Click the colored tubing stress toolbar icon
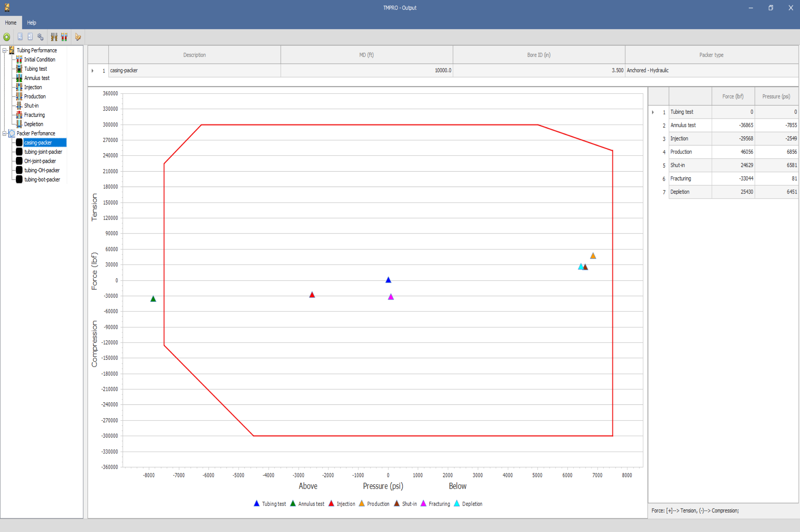The height and width of the screenshot is (532, 800). (x=64, y=37)
